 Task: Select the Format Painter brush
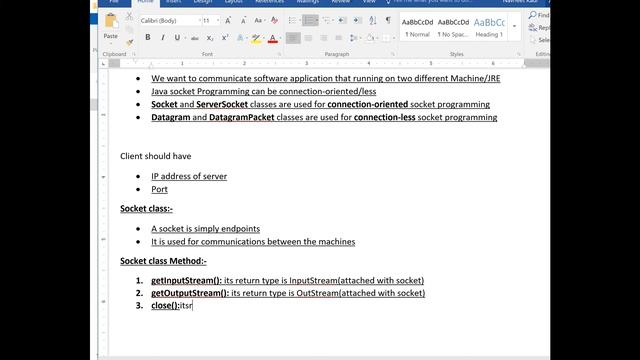pos(129,42)
